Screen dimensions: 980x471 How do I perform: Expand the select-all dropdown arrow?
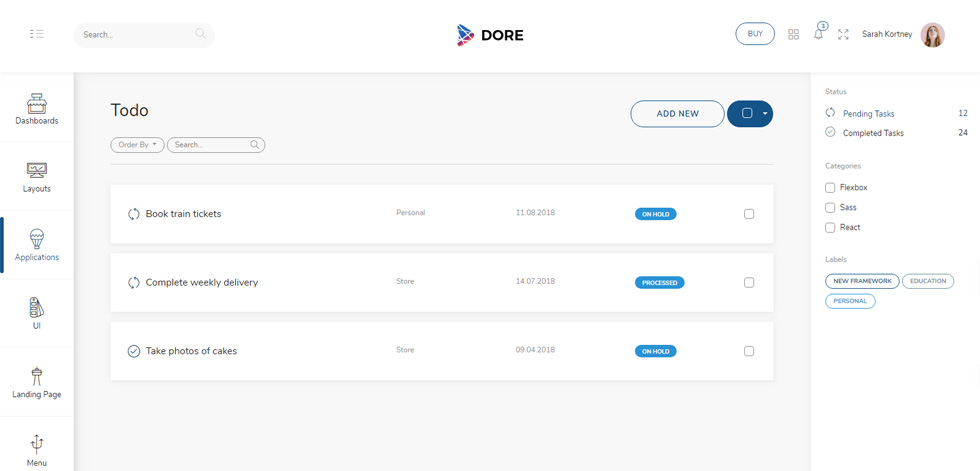(x=765, y=114)
